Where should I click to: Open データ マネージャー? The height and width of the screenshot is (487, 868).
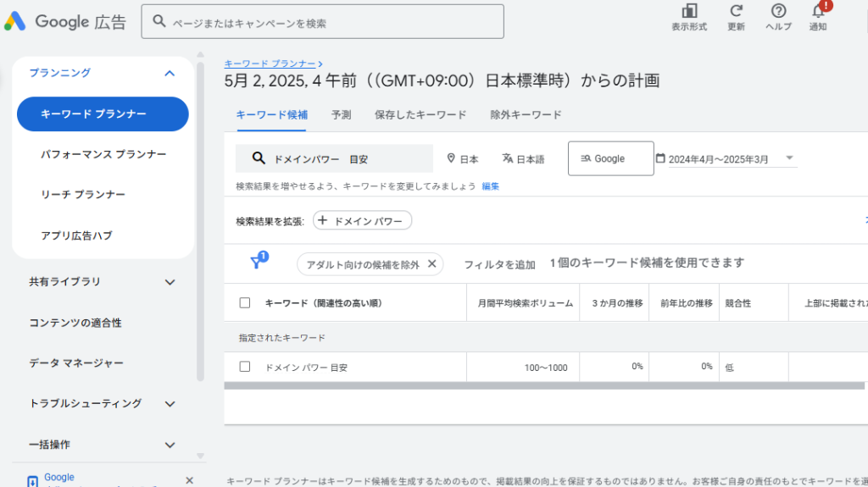click(75, 363)
